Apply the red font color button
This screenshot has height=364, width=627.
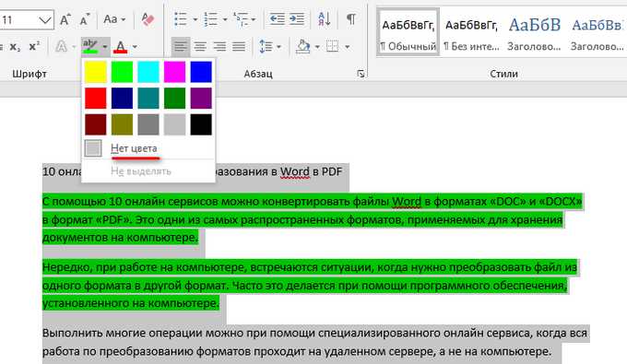[x=120, y=47]
